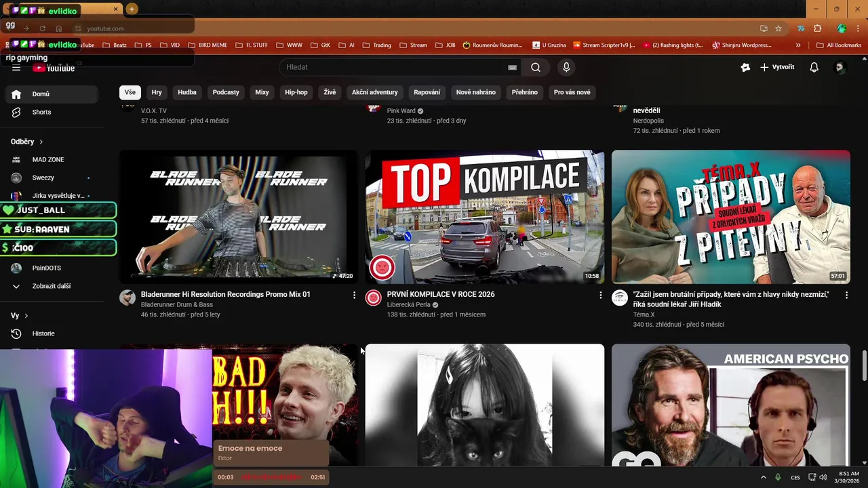868x488 pixels.
Task: Open a new browser tab
Action: (132, 9)
